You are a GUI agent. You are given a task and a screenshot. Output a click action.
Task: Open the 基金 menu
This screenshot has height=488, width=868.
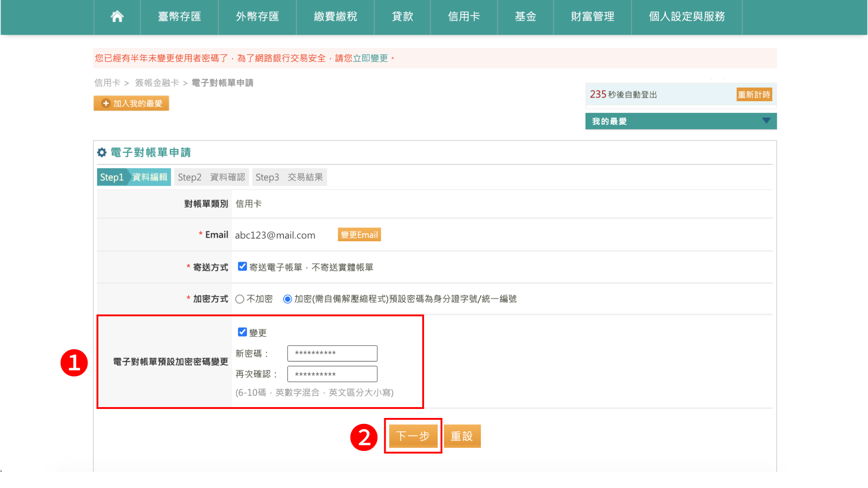click(x=525, y=17)
